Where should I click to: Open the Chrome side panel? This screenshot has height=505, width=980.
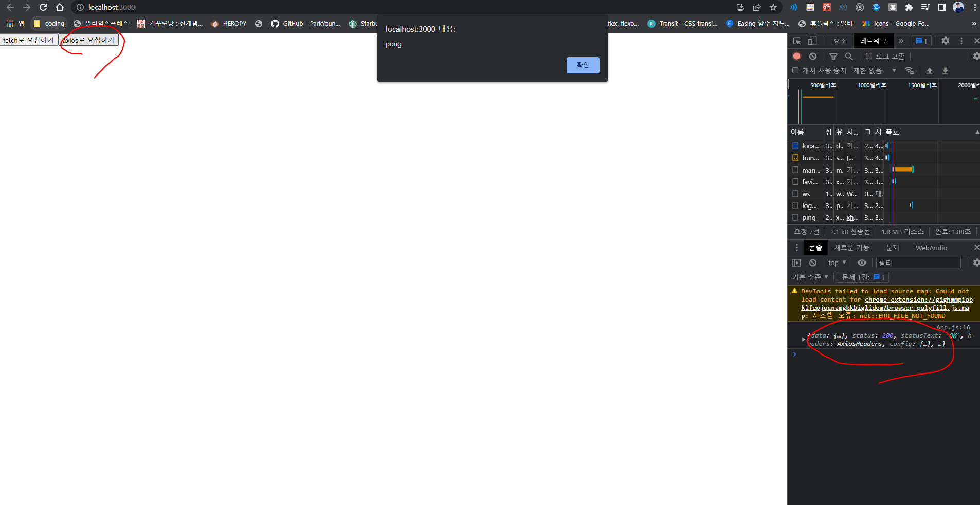942,7
